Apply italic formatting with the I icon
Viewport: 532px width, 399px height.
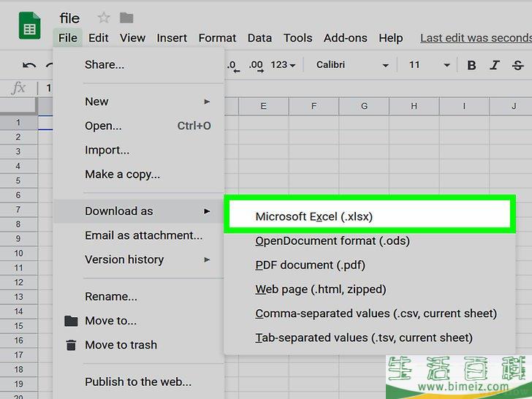coord(495,65)
